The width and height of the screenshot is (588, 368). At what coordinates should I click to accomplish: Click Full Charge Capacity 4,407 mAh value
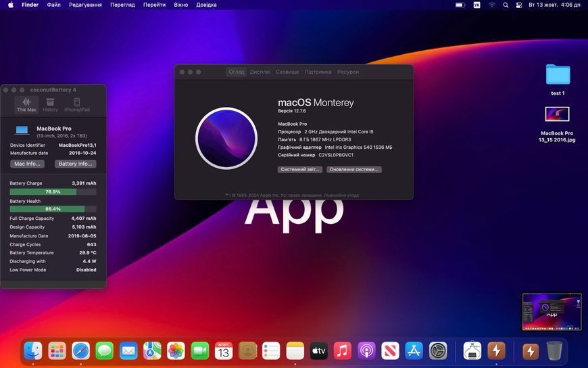(x=84, y=218)
